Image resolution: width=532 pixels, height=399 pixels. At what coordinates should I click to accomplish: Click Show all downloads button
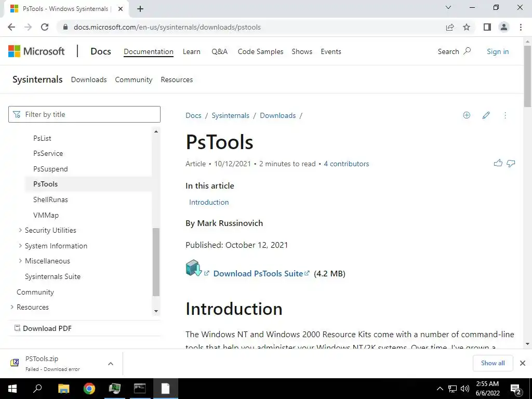[x=493, y=363]
